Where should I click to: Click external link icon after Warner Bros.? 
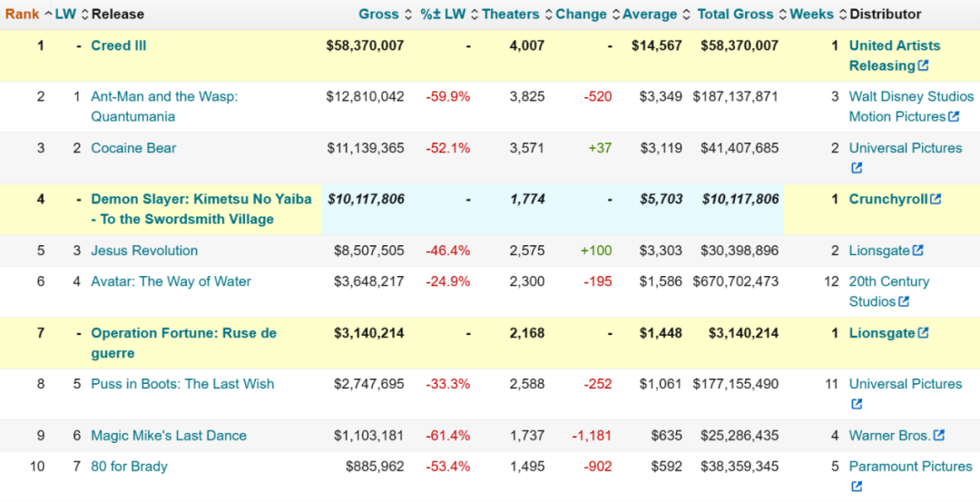tap(938, 436)
